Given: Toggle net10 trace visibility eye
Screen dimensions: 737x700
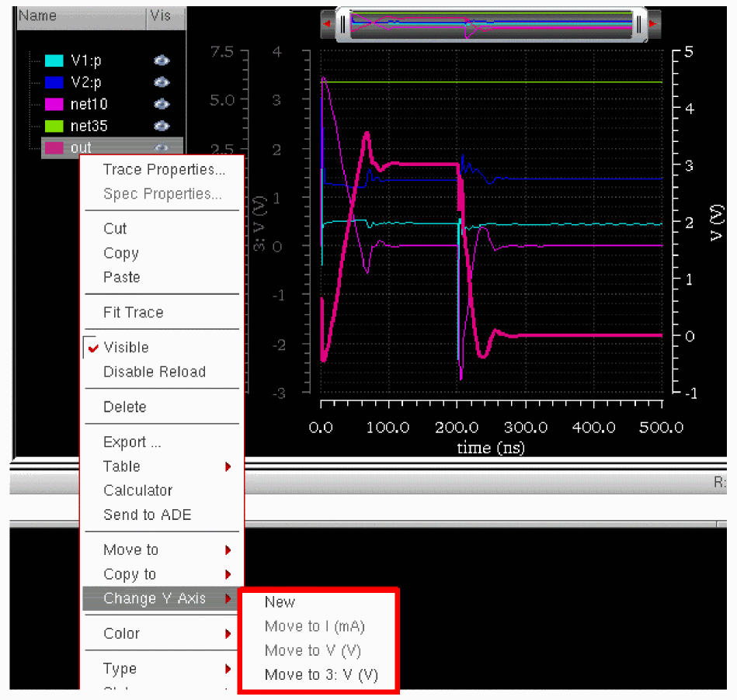Looking at the screenshot, I should click(x=162, y=104).
